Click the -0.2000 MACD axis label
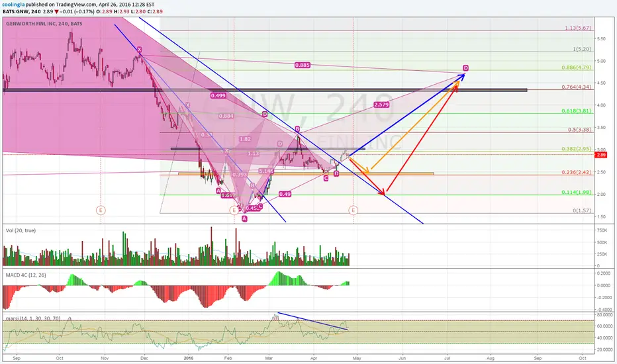The height and width of the screenshot is (364, 617). [x=603, y=298]
